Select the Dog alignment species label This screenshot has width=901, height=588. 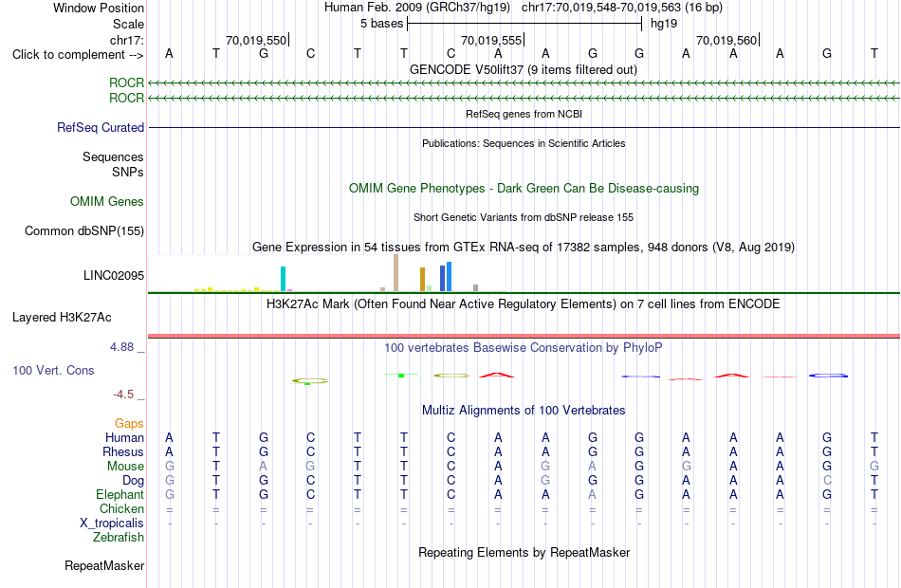[x=133, y=481]
